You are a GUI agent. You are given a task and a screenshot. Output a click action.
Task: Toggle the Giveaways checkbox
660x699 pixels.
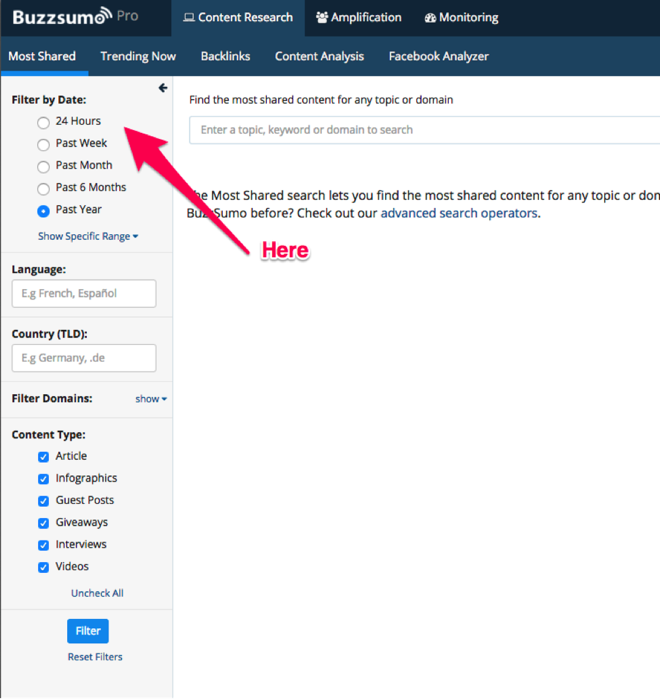[43, 523]
